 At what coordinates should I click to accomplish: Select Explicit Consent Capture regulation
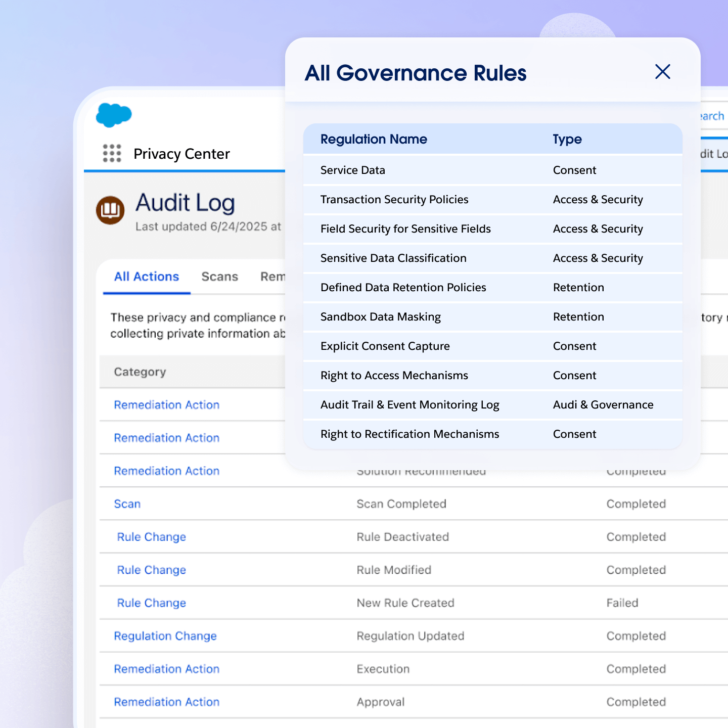tap(493, 346)
